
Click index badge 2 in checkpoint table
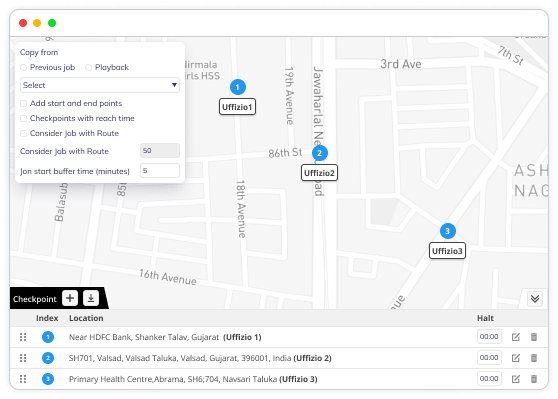click(48, 358)
